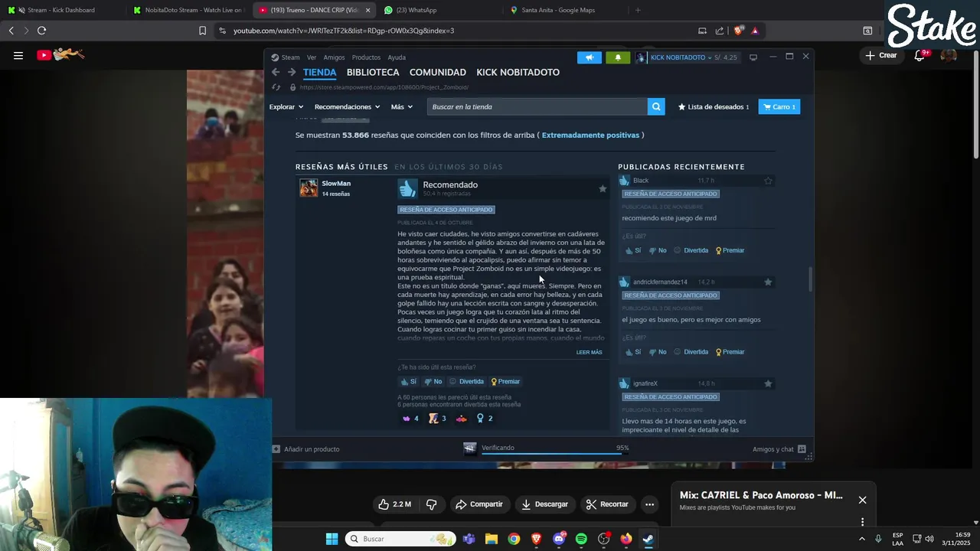Open YouTube notifications bell

[920, 55]
